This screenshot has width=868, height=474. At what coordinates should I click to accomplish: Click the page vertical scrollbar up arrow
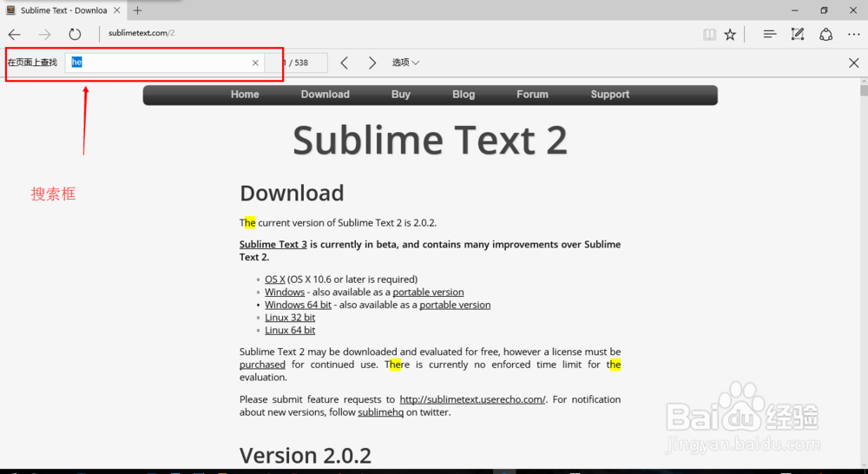[864, 82]
